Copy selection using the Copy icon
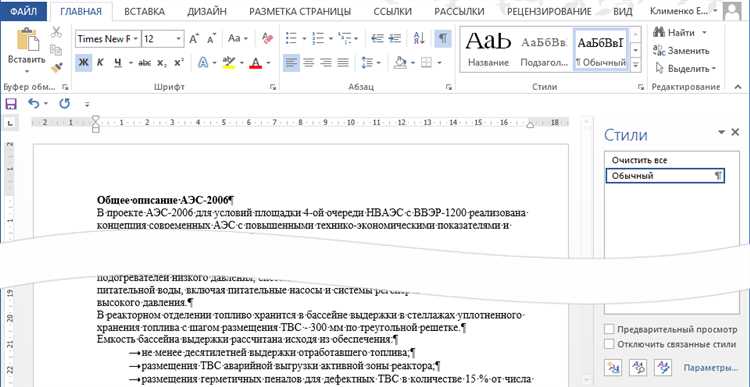 56,50
